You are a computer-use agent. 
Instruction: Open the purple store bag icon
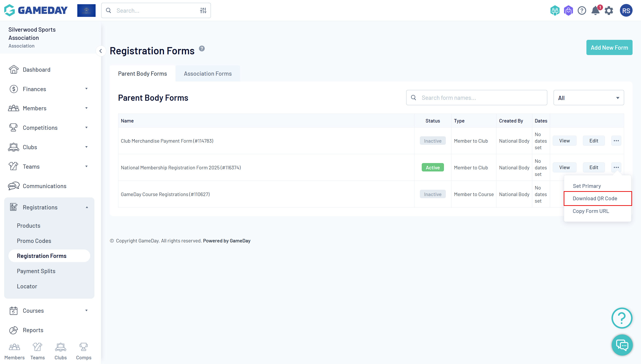(x=568, y=11)
